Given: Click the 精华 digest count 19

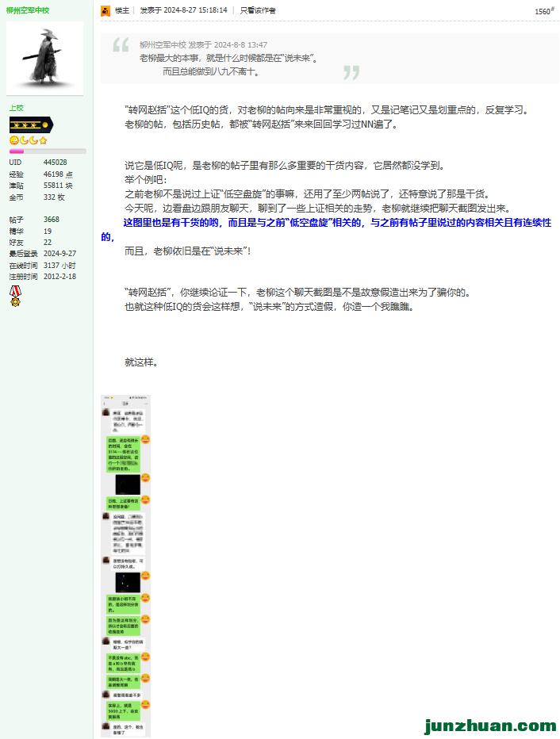Looking at the screenshot, I should [48, 232].
